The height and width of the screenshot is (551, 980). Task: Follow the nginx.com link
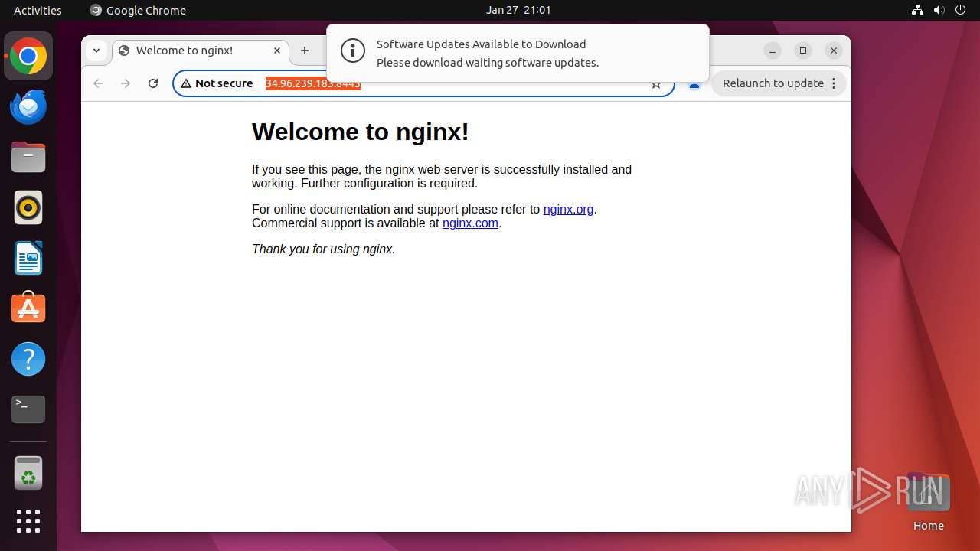[x=470, y=223]
